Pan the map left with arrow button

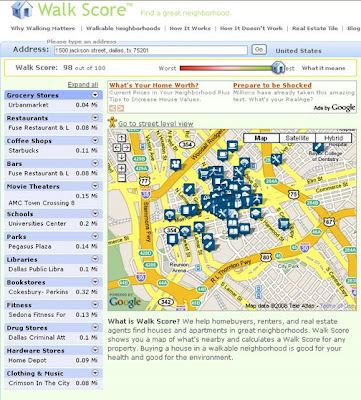(117, 147)
